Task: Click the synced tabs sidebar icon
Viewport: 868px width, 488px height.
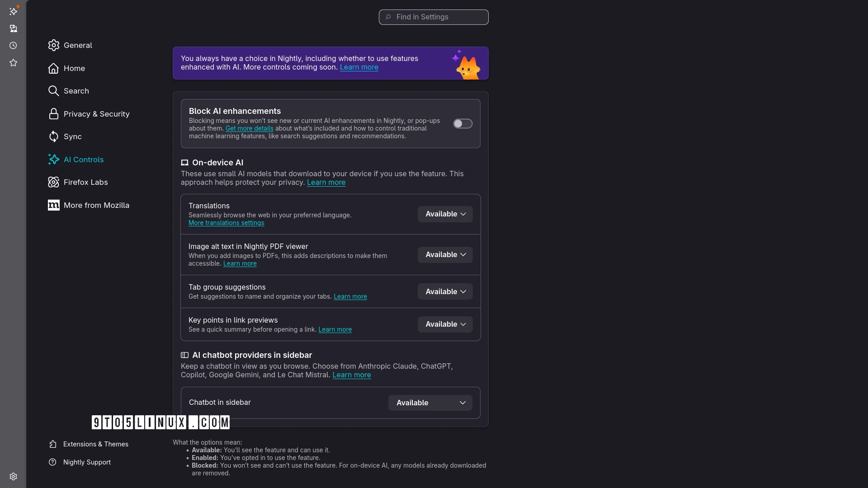Action: tap(14, 28)
